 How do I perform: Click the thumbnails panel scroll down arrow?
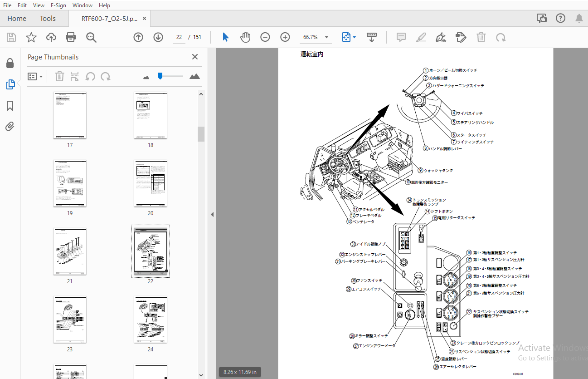201,375
